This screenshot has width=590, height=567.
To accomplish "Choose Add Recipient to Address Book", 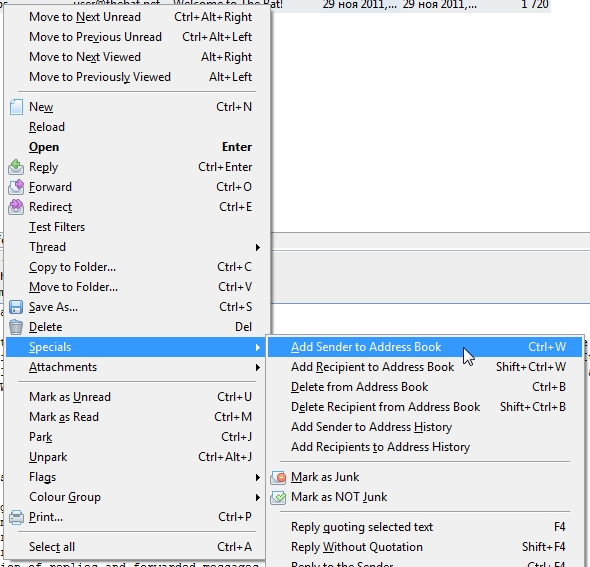I will coord(425,367).
